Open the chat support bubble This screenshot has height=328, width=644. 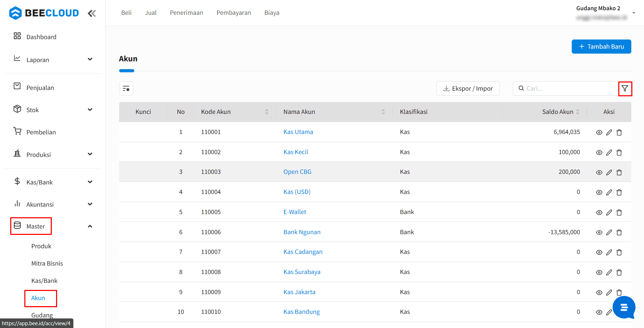coord(624,308)
